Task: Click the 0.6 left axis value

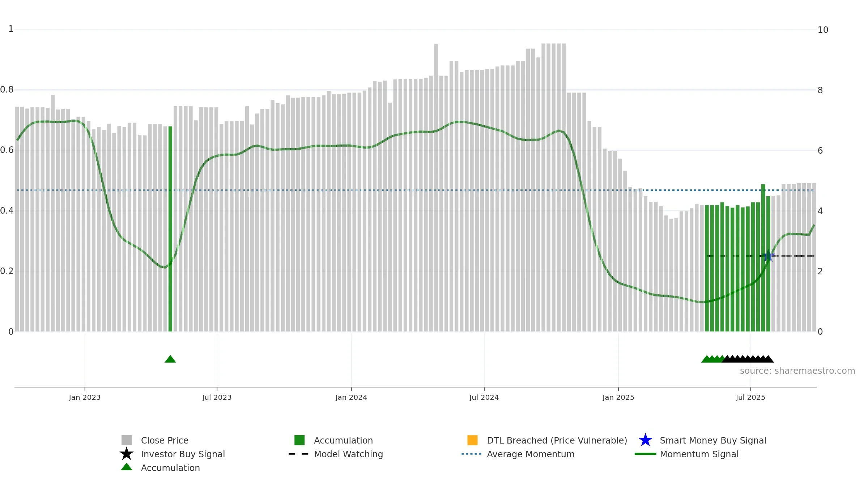Action: [7, 150]
